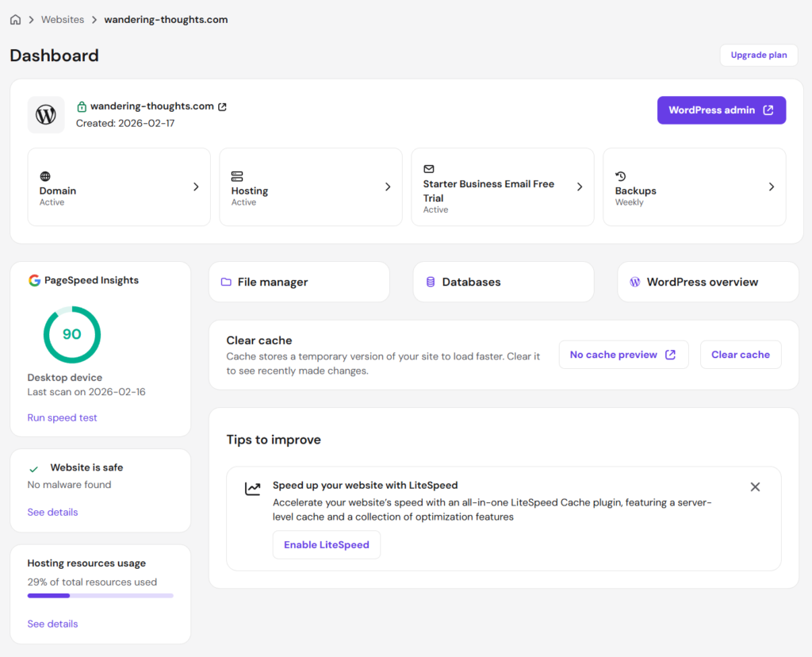Click Run speed test link
Viewport: 812px width, 657px height.
click(x=62, y=417)
